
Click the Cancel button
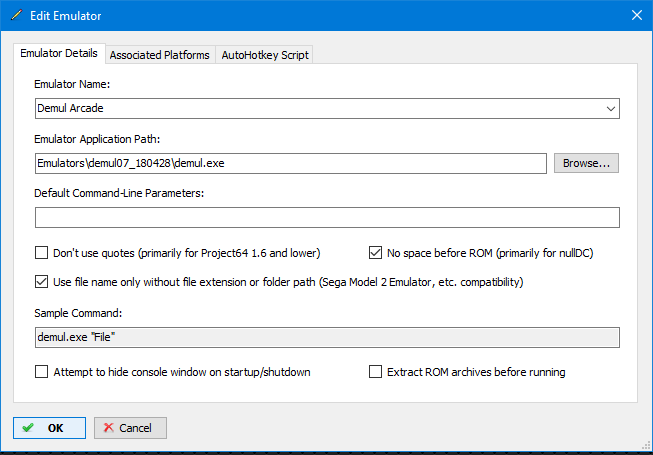pos(130,428)
